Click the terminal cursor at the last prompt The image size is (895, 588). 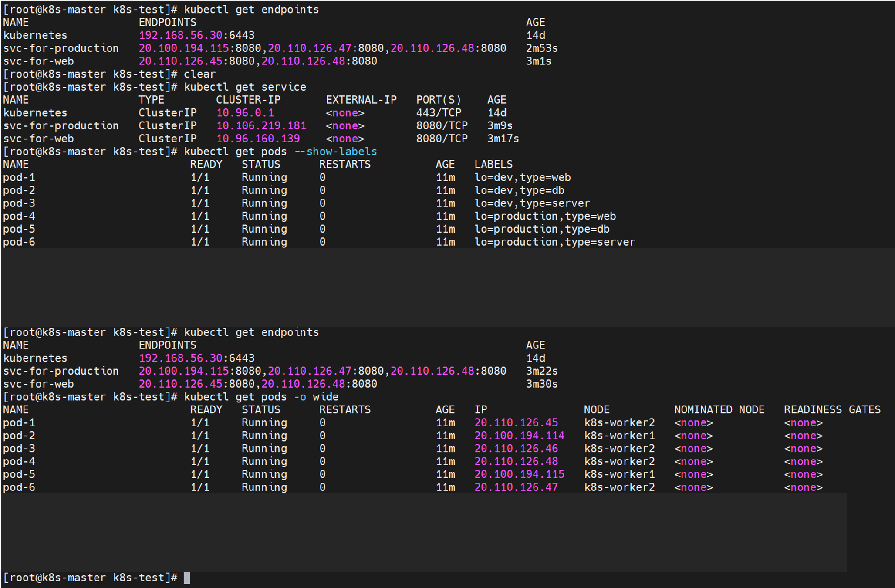[187, 578]
